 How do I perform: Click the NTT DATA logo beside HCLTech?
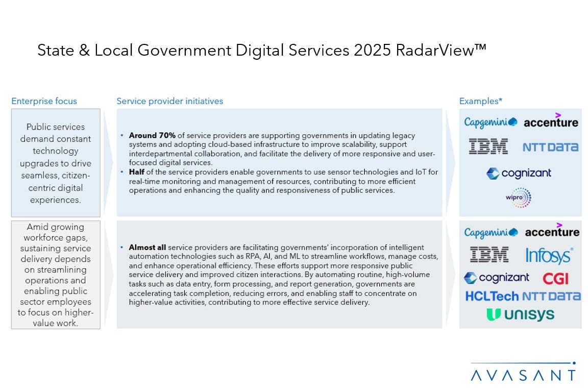[550, 296]
